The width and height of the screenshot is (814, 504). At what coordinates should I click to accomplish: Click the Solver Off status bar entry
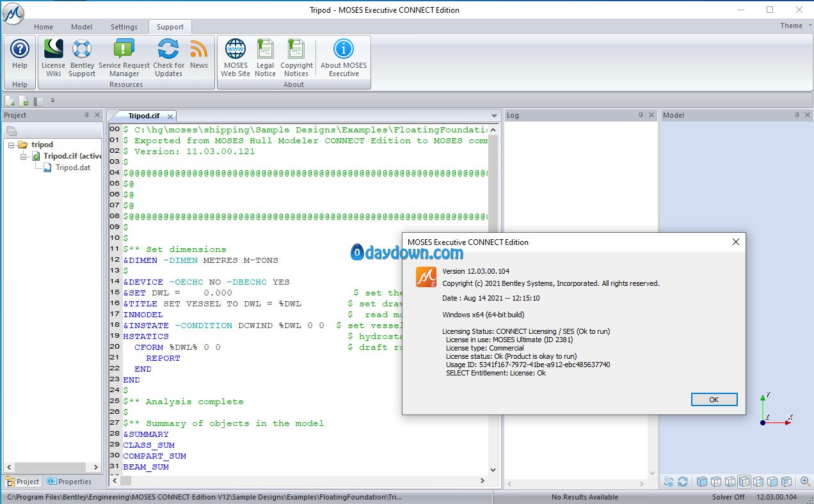pyautogui.click(x=728, y=497)
